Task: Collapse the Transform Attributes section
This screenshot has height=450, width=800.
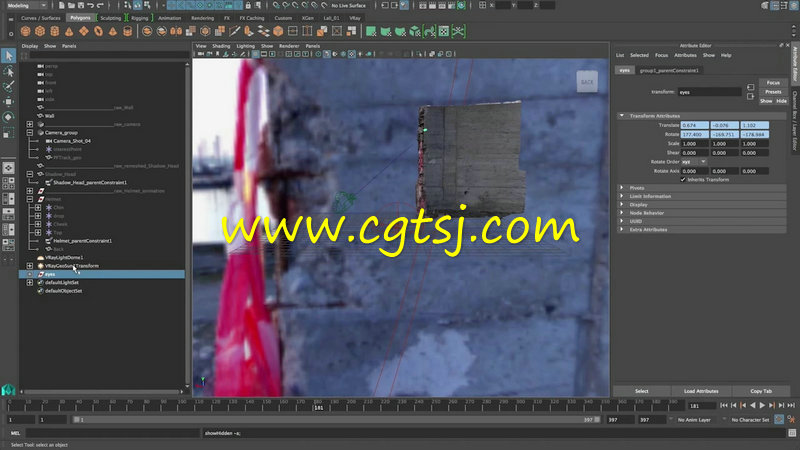Action: (621, 116)
